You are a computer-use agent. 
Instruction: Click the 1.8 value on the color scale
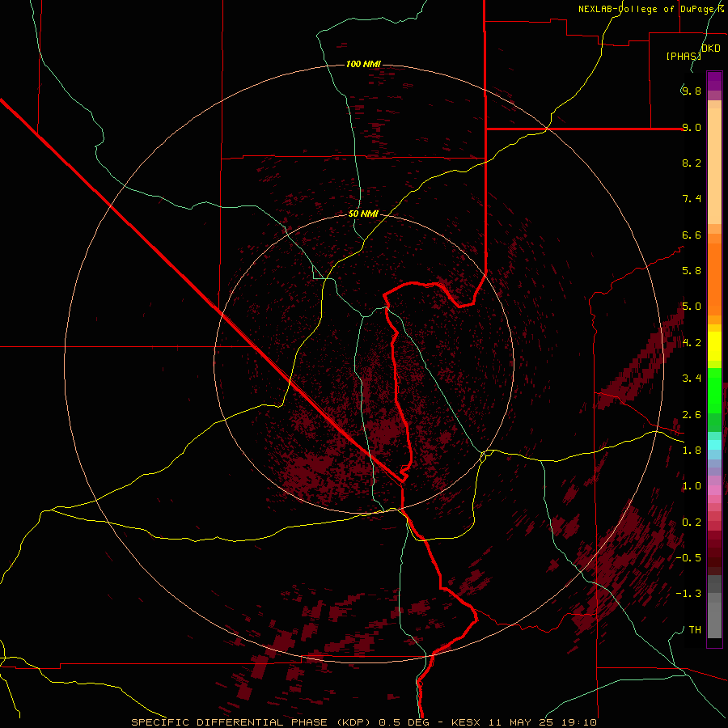tap(692, 451)
